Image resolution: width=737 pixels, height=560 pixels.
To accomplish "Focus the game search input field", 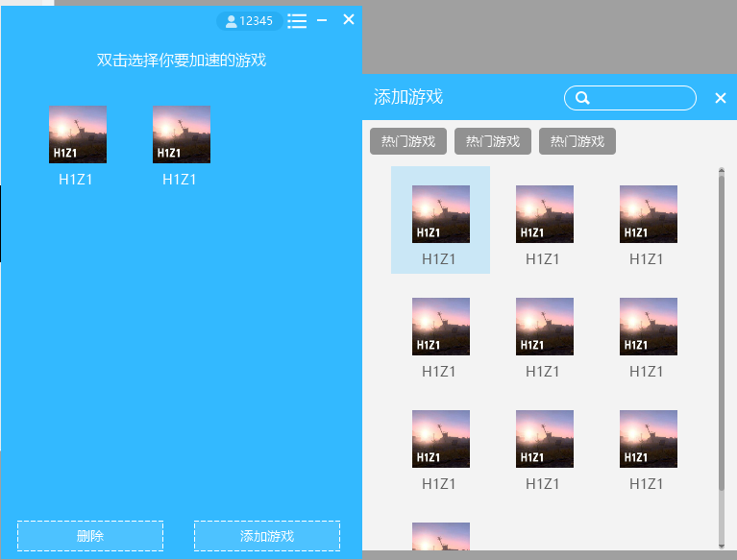I will (629, 98).
